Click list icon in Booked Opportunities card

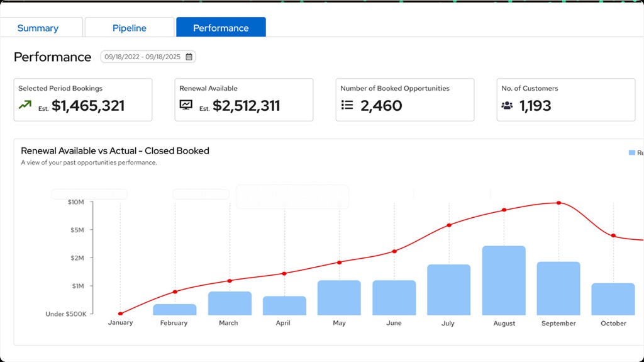tap(347, 105)
